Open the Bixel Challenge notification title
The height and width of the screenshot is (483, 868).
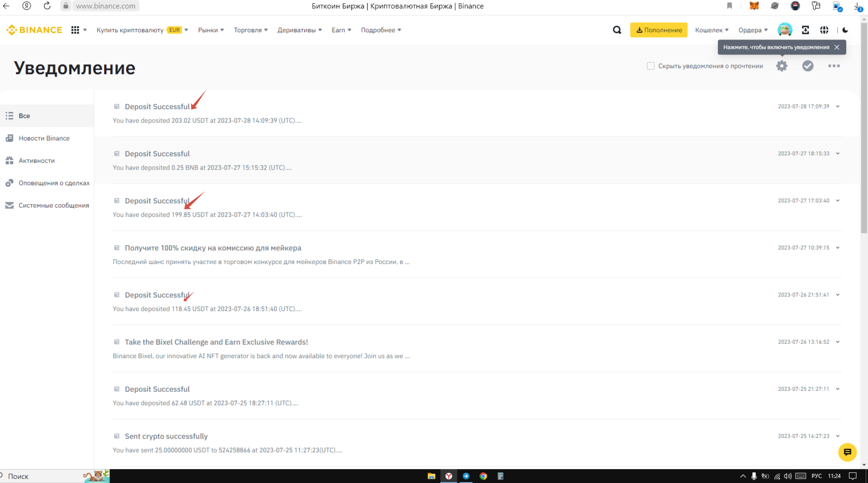(x=216, y=342)
